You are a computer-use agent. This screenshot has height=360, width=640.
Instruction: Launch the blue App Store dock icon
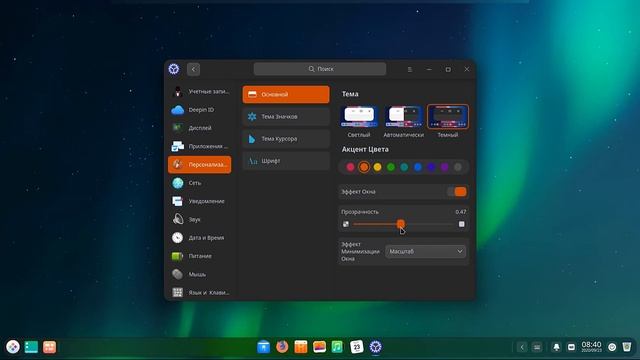pyautogui.click(x=264, y=347)
